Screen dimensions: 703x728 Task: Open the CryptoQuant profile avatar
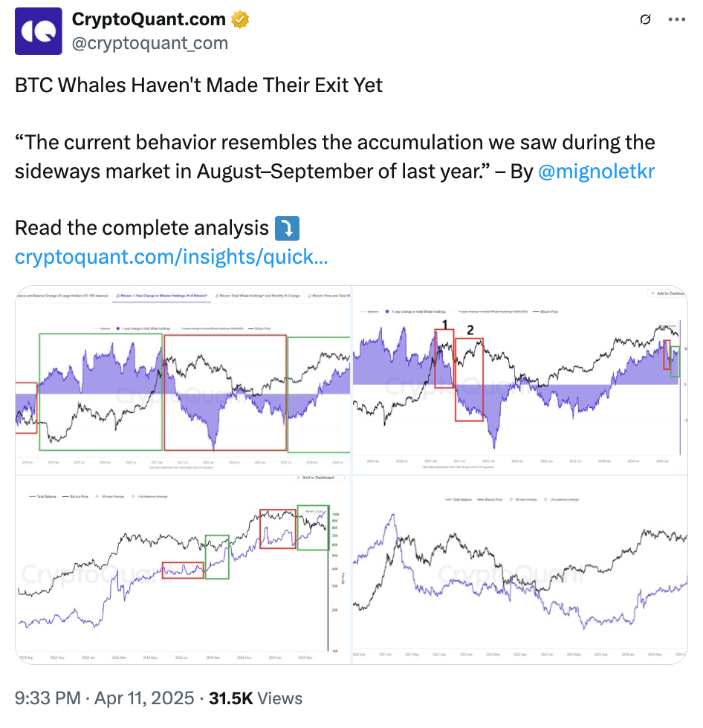point(39,31)
